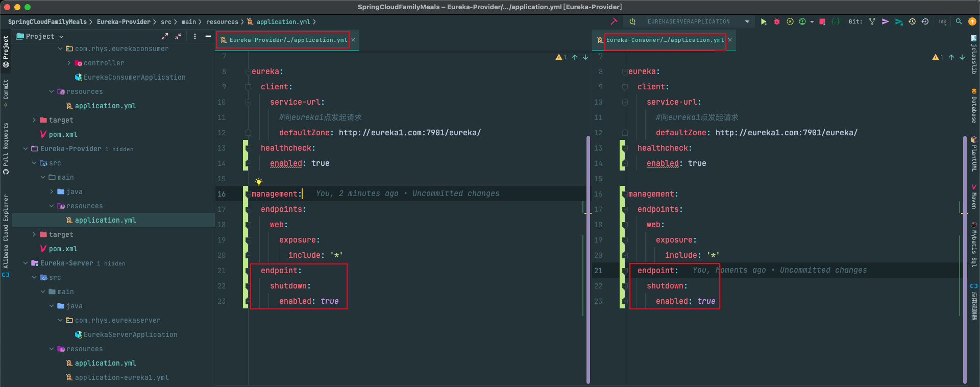The image size is (980, 387).
Task: Fold the management block at line 16 in Provider editor
Action: tap(248, 194)
